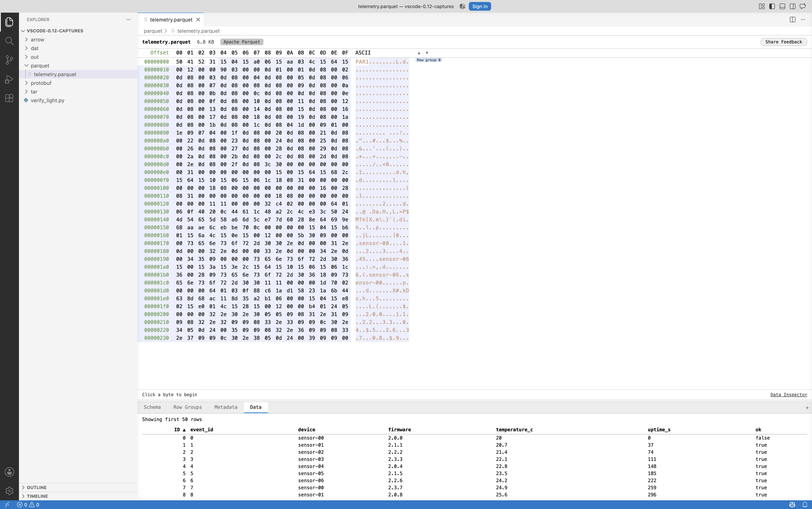
Task: Open the Source Control view
Action: 9,60
